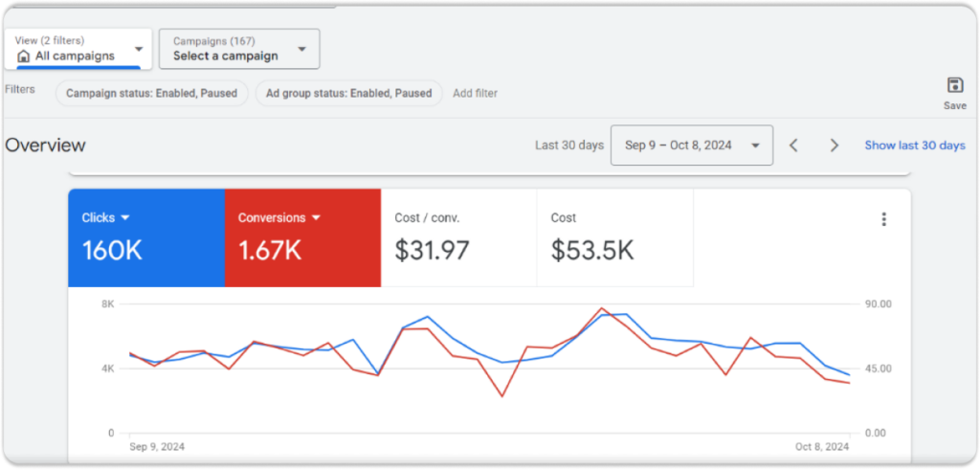Click the Last 30 days label
Screen dimensions: 980x470
pyautogui.click(x=569, y=145)
